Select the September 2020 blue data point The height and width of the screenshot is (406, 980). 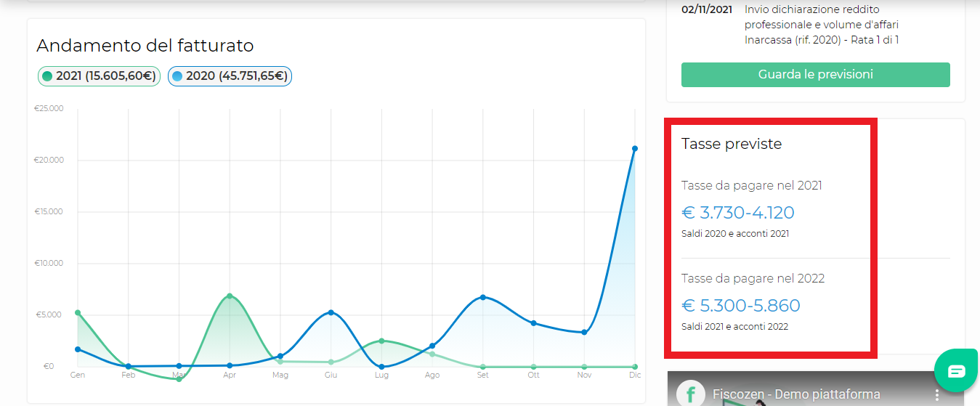coord(483,297)
